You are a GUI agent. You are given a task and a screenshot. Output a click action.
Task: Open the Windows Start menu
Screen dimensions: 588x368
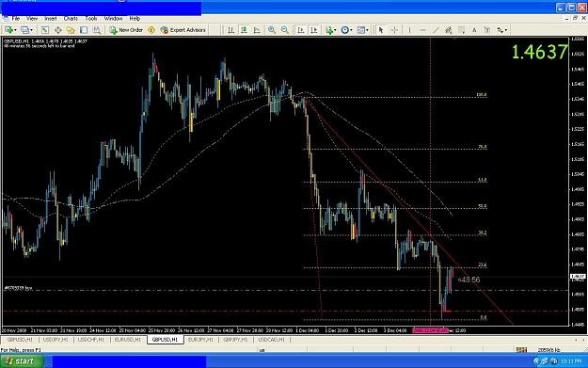[x=22, y=361]
